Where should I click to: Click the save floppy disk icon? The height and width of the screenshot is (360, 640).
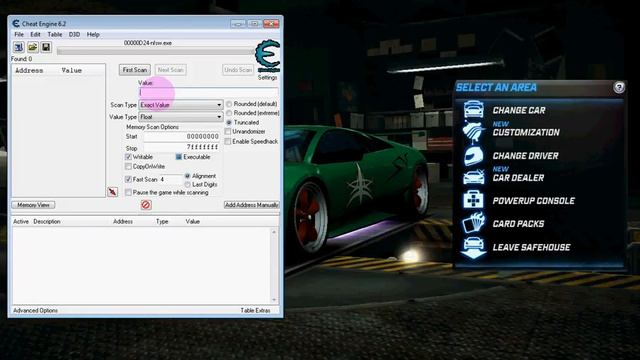pyautogui.click(x=46, y=47)
